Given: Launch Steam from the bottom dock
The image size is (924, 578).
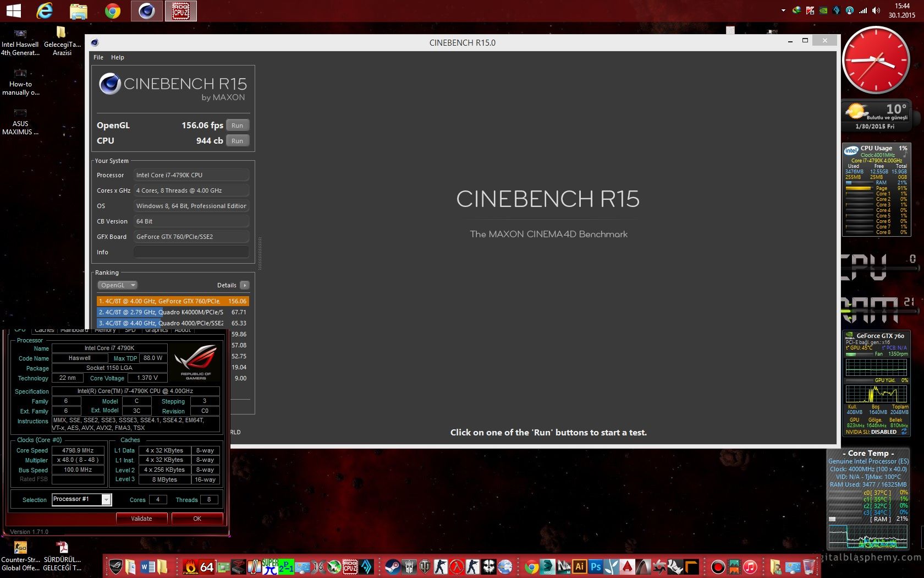Looking at the screenshot, I should [392, 566].
